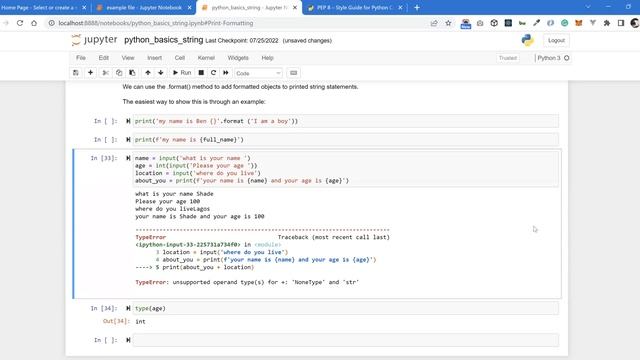Open the Widgets menu

click(x=238, y=58)
